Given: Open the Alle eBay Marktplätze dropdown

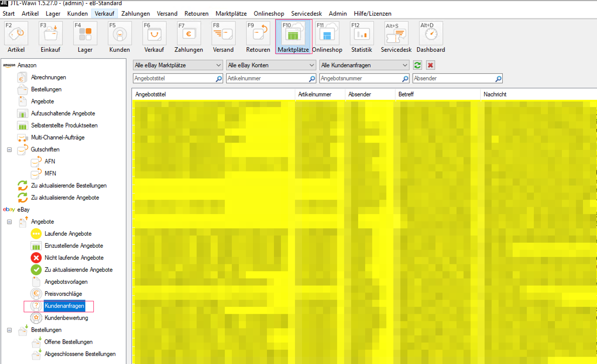Looking at the screenshot, I should click(x=177, y=65).
